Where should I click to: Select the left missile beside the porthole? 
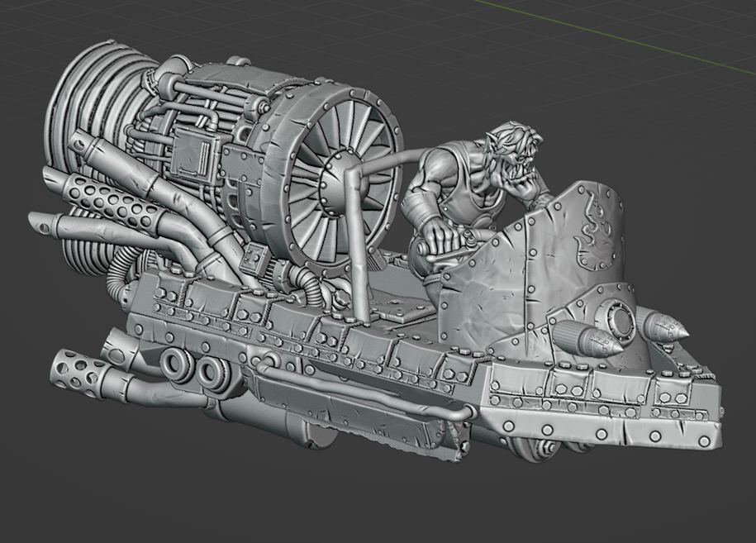tap(578, 335)
